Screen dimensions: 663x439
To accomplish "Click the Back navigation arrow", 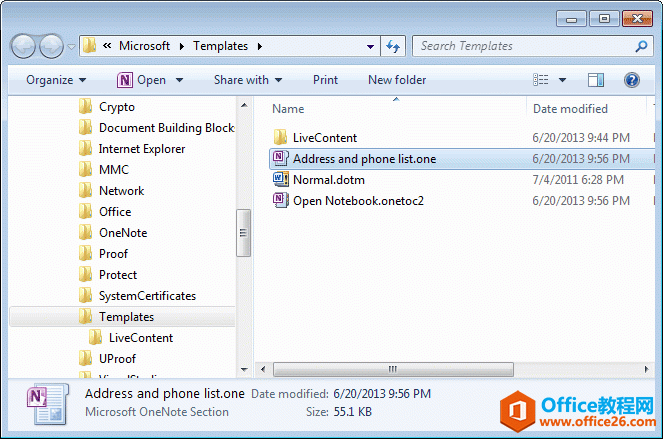I will (x=25, y=46).
